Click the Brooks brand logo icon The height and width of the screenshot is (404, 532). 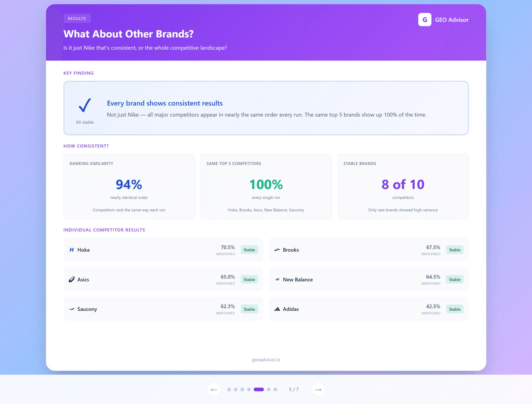coord(277,250)
